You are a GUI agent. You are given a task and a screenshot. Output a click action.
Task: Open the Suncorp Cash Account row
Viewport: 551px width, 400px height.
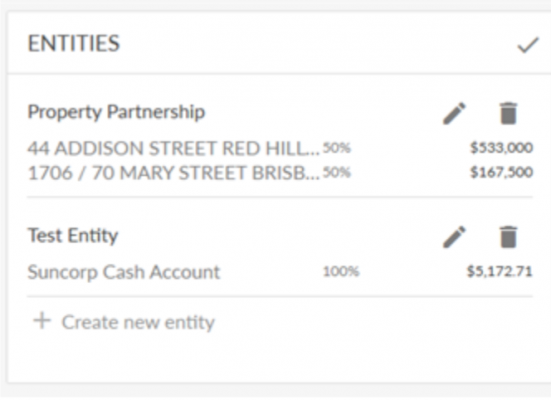280,272
